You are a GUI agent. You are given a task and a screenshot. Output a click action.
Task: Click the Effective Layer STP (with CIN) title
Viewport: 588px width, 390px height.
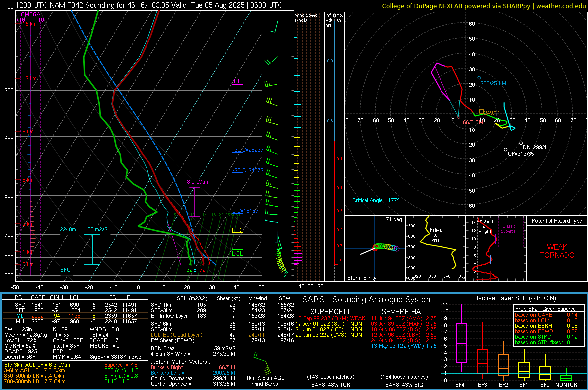pyautogui.click(x=513, y=298)
